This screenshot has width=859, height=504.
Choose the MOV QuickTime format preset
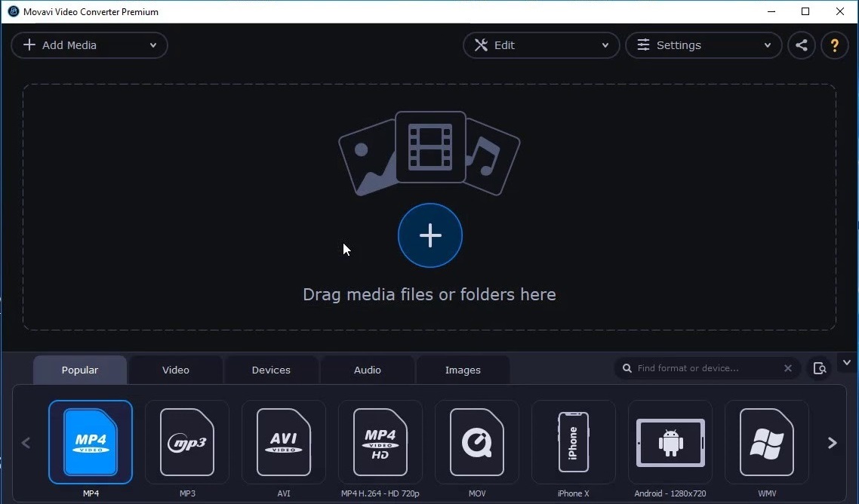[x=476, y=442]
